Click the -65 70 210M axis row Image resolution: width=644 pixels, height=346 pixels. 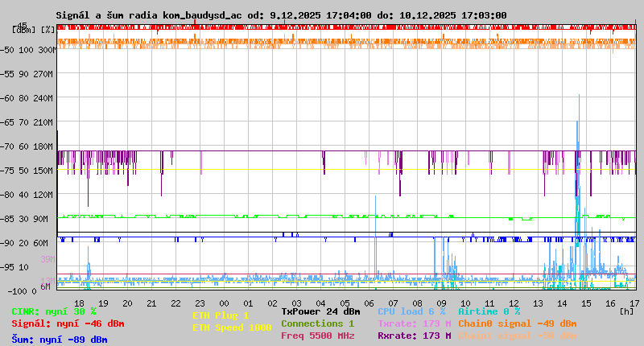coord(27,122)
